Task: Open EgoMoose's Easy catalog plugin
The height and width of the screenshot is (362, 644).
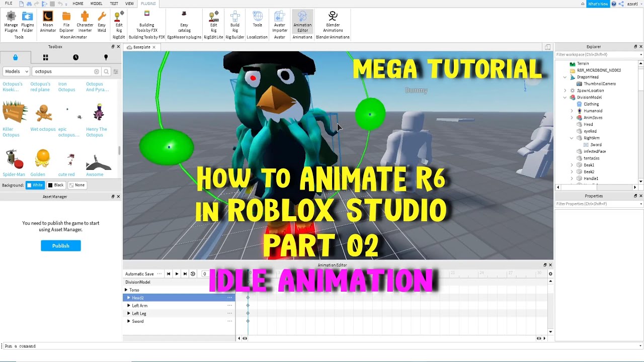Action: click(x=184, y=22)
